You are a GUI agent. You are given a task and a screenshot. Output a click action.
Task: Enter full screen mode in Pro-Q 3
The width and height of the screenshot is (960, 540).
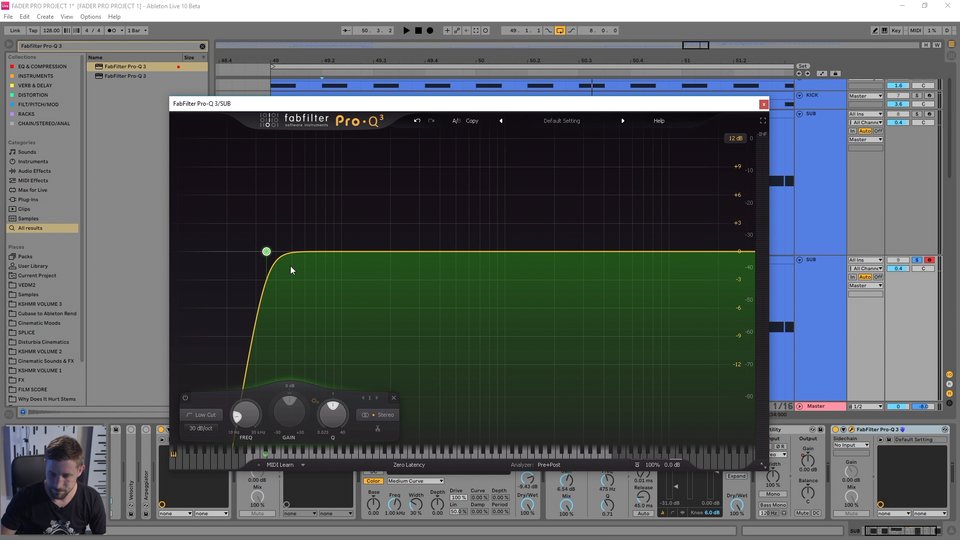(763, 121)
